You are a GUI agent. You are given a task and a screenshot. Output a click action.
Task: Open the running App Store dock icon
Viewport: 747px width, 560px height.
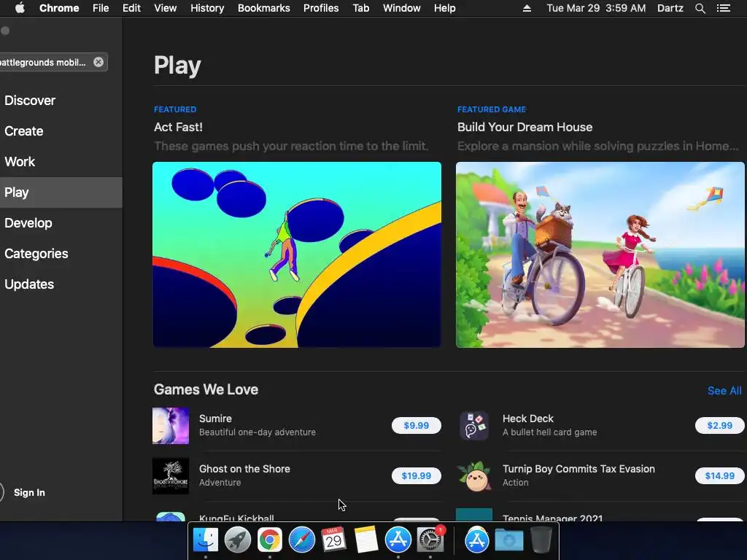pyautogui.click(x=398, y=540)
